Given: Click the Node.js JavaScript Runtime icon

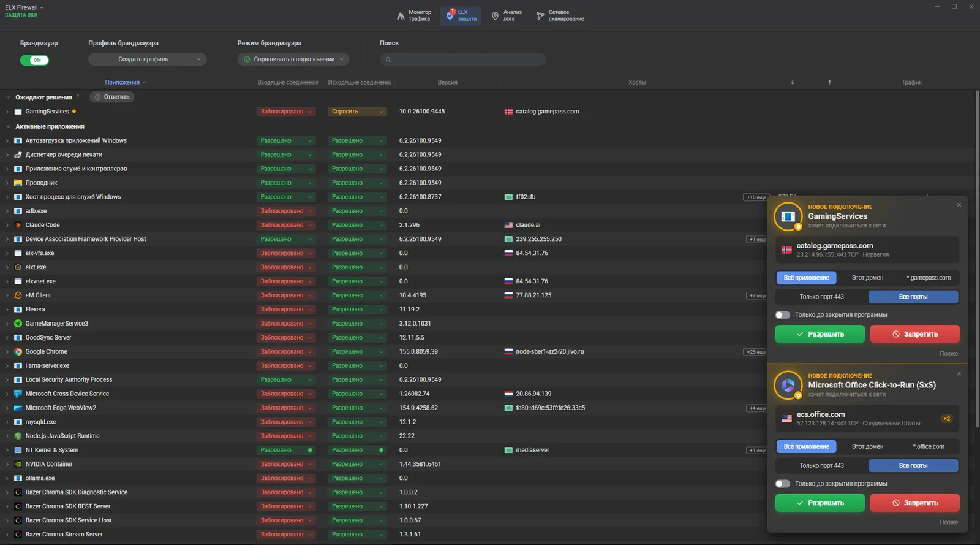Looking at the screenshot, I should point(18,436).
